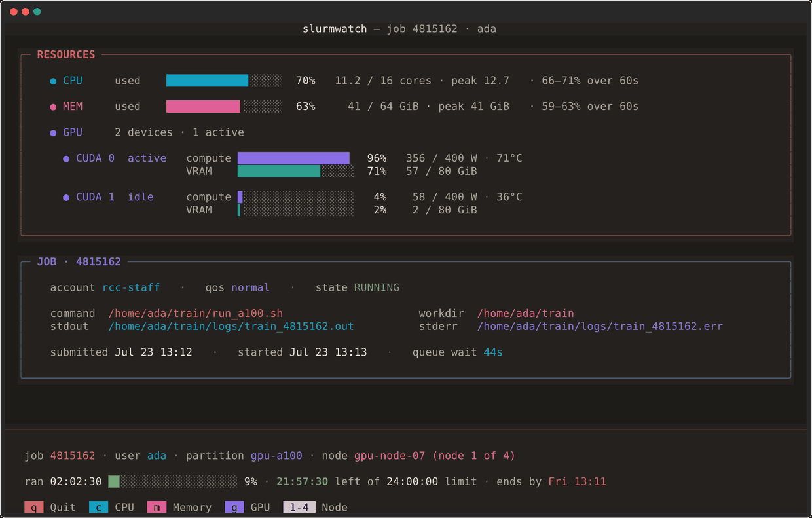Click the CPU usage bar
812x518 pixels.
click(225, 81)
